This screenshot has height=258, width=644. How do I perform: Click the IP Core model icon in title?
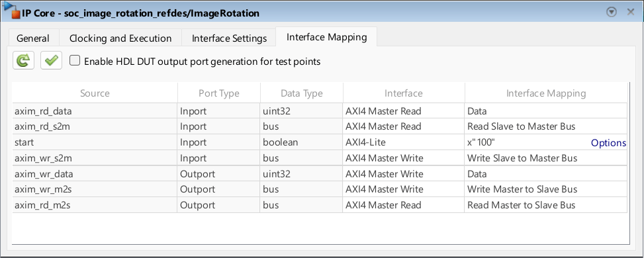click(x=11, y=11)
